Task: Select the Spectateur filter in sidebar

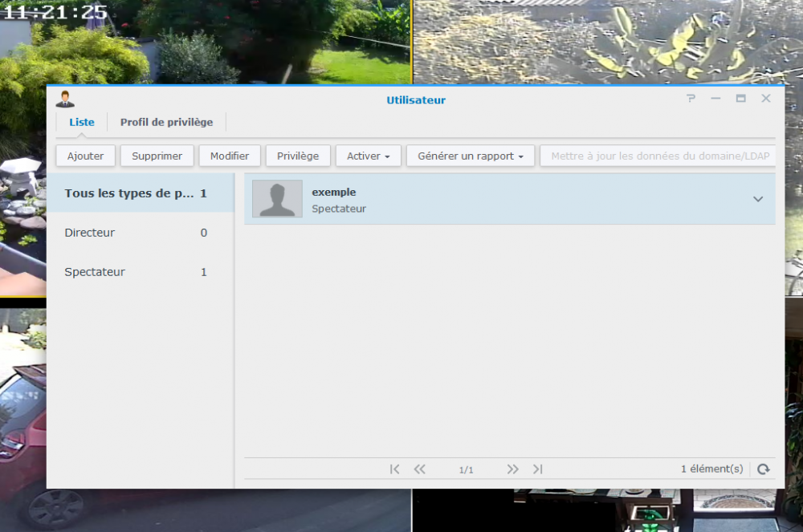Action: pyautogui.click(x=141, y=272)
